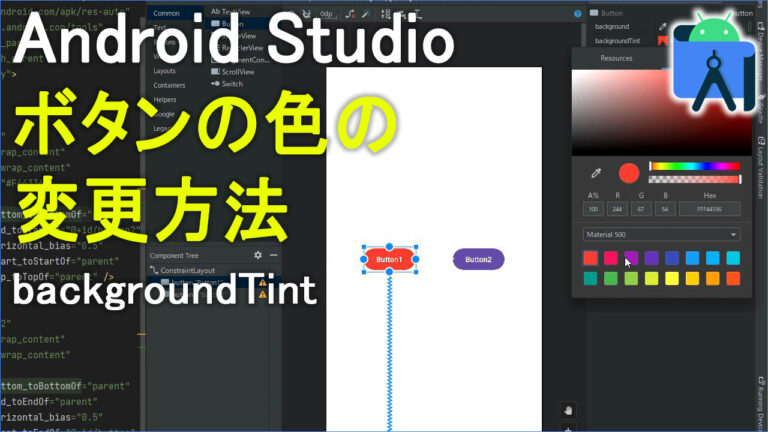Select Button1 on the design canvas

tap(389, 259)
